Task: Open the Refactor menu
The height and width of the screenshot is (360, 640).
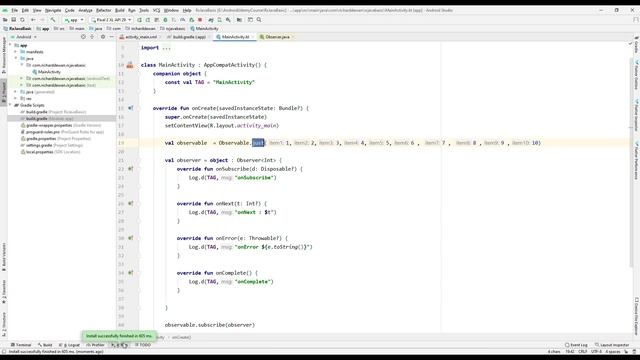Action: [103, 10]
